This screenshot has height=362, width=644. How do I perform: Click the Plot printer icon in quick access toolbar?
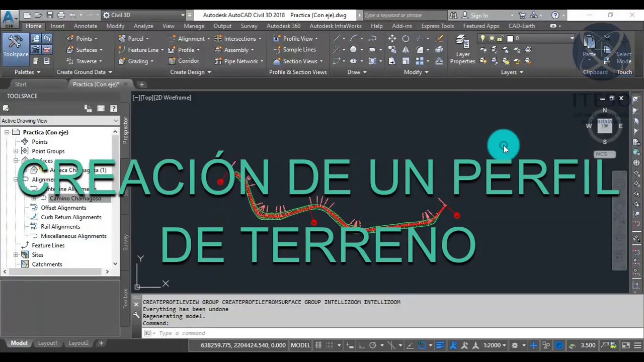(x=61, y=15)
